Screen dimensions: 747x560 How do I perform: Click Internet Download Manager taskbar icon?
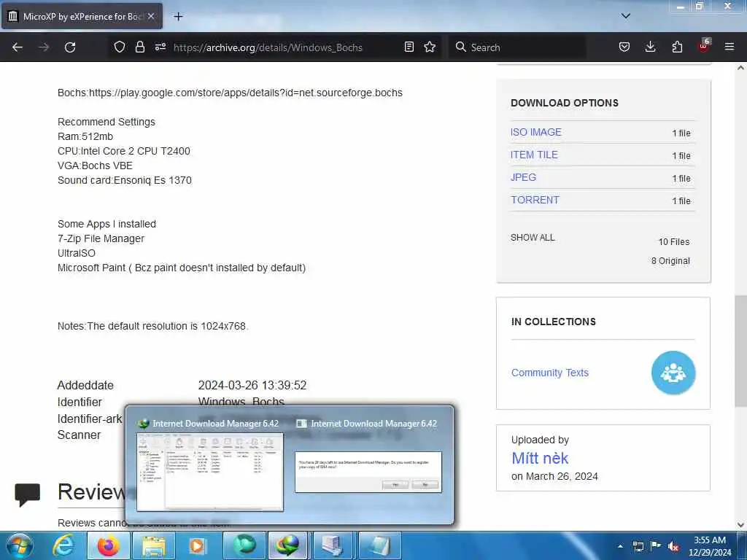pos(287,545)
